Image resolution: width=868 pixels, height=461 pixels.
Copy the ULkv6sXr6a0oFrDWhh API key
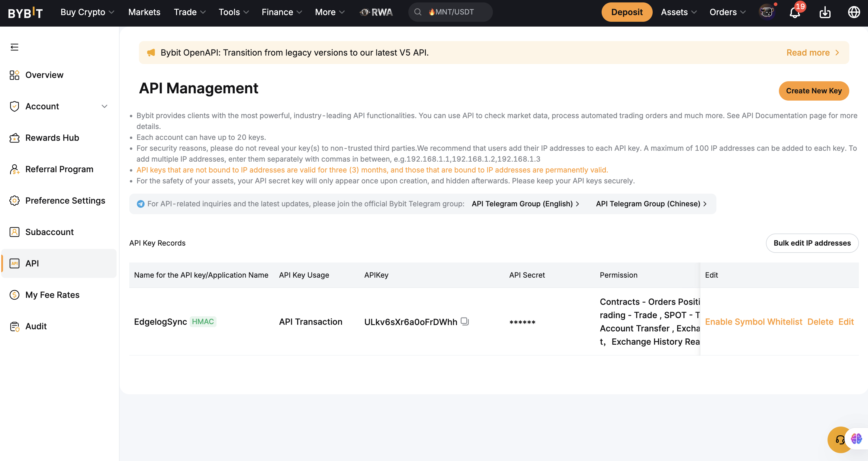(465, 321)
